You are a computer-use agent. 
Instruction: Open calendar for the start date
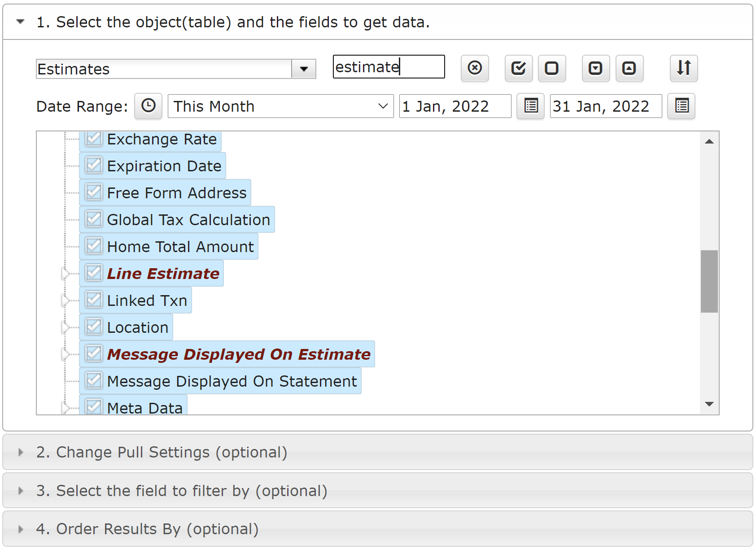pyautogui.click(x=531, y=106)
